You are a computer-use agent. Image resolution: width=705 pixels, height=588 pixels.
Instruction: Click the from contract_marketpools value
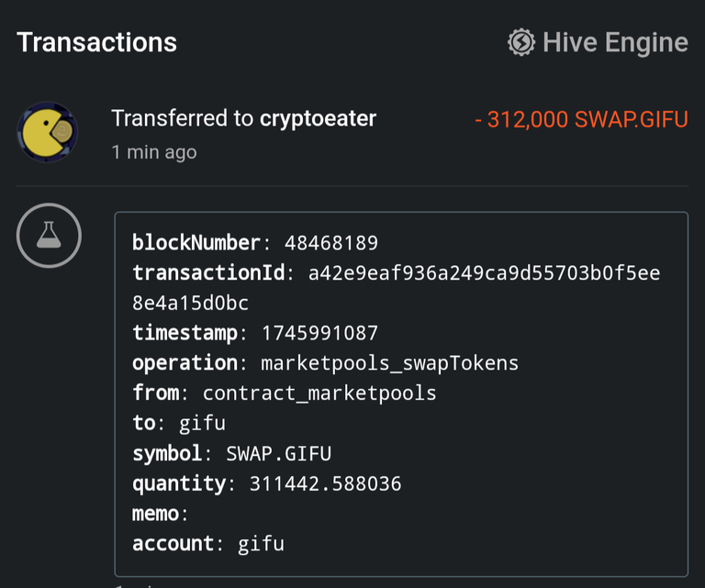(x=319, y=394)
